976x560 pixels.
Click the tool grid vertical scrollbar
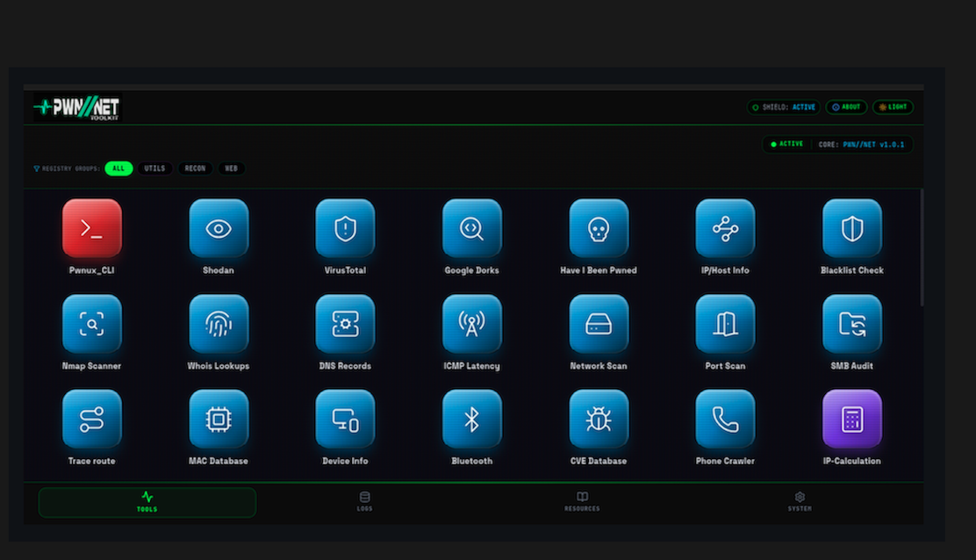coord(922,248)
